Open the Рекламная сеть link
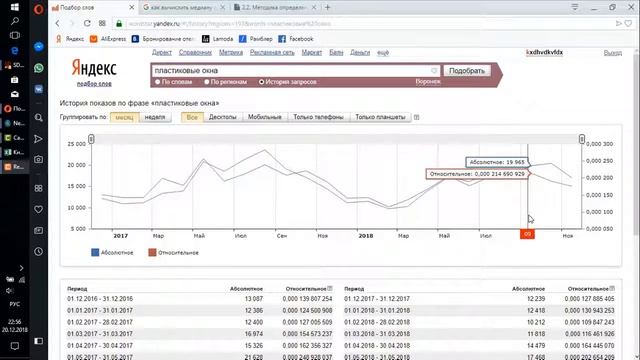This screenshot has width=640, height=360. click(x=272, y=53)
